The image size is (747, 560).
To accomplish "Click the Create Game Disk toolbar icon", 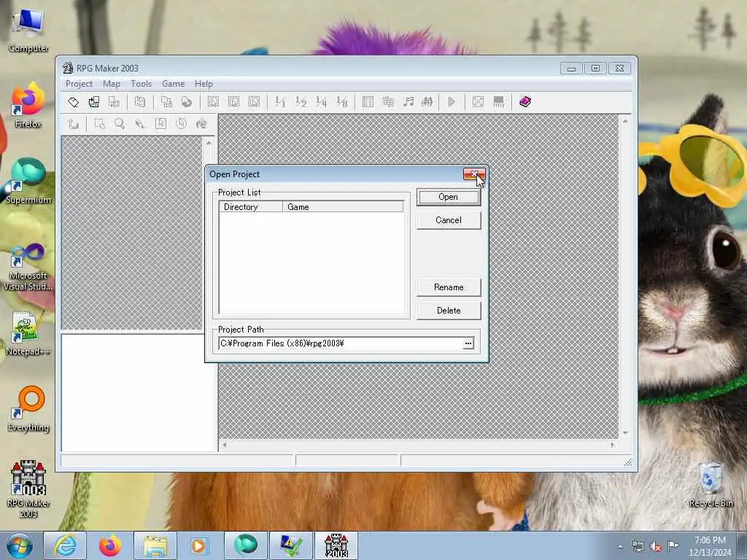I will click(139, 102).
